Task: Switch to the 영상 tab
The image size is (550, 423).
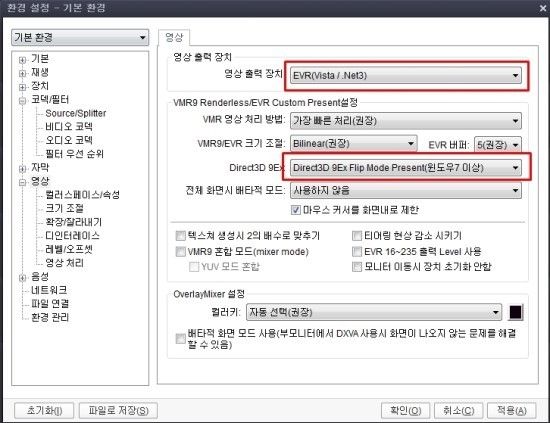Action: click(x=174, y=38)
